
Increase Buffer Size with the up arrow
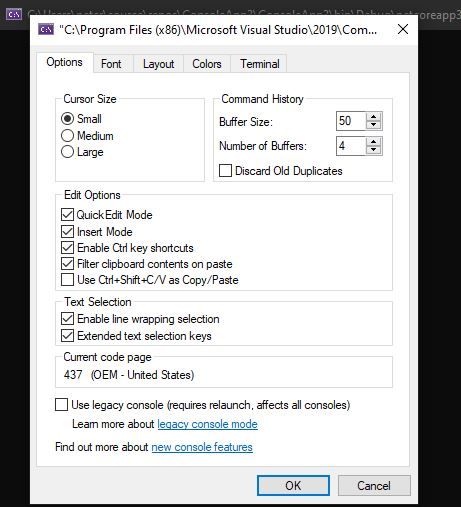pos(374,117)
